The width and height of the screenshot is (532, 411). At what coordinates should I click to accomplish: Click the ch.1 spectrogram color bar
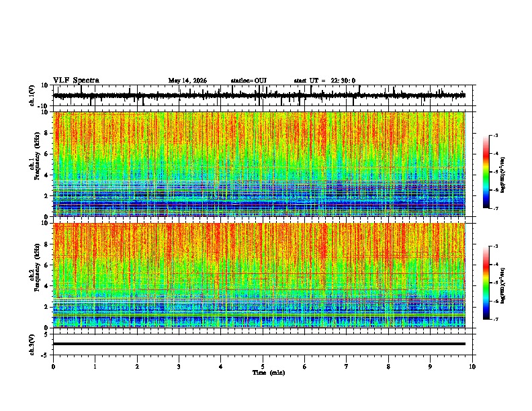(x=486, y=172)
